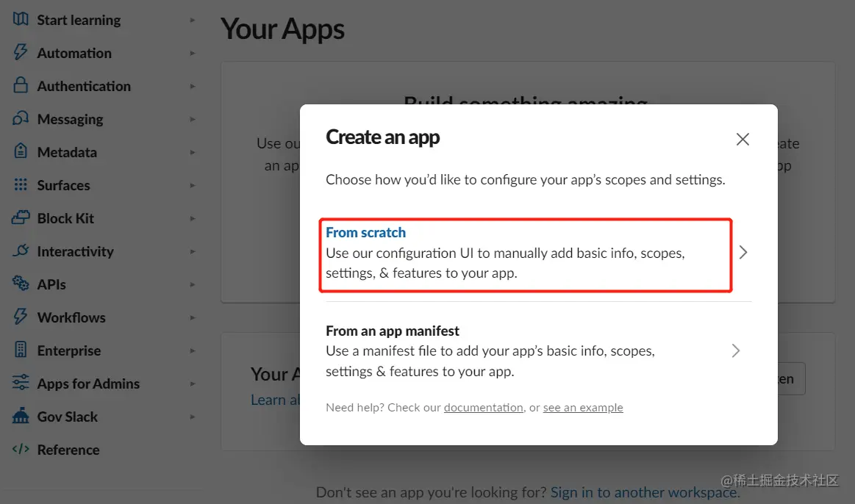Screen dimensions: 855x504
Task: Click the Automation lightning bolt icon
Action: point(21,53)
